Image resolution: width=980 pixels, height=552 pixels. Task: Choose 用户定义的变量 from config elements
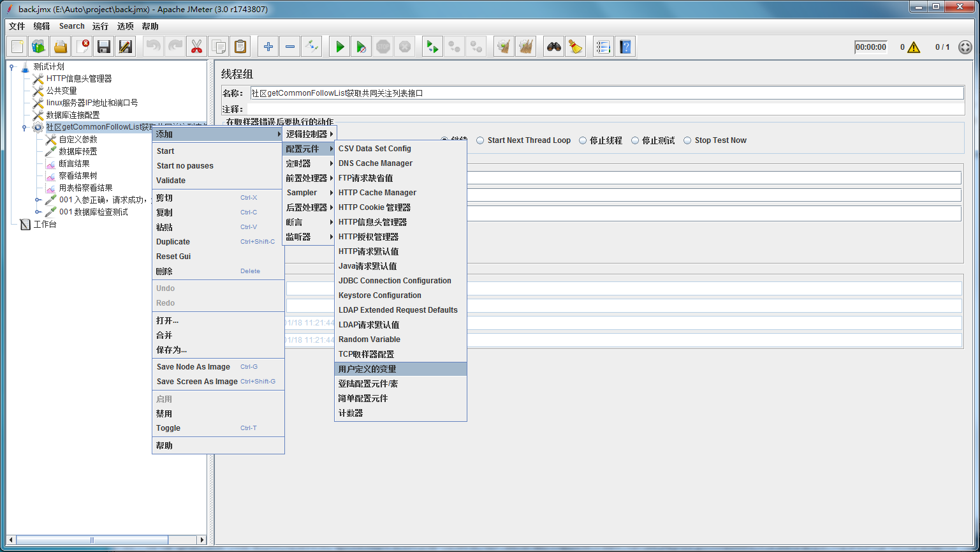point(400,369)
